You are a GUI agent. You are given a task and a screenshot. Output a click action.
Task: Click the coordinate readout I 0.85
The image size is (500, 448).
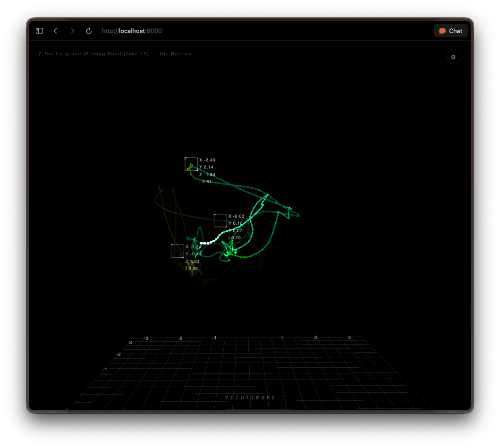pos(192,269)
